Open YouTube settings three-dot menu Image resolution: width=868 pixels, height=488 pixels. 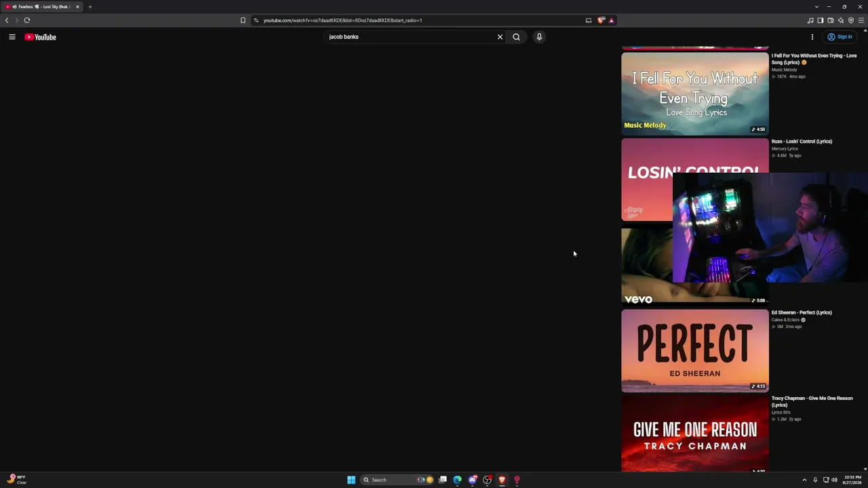click(x=812, y=37)
